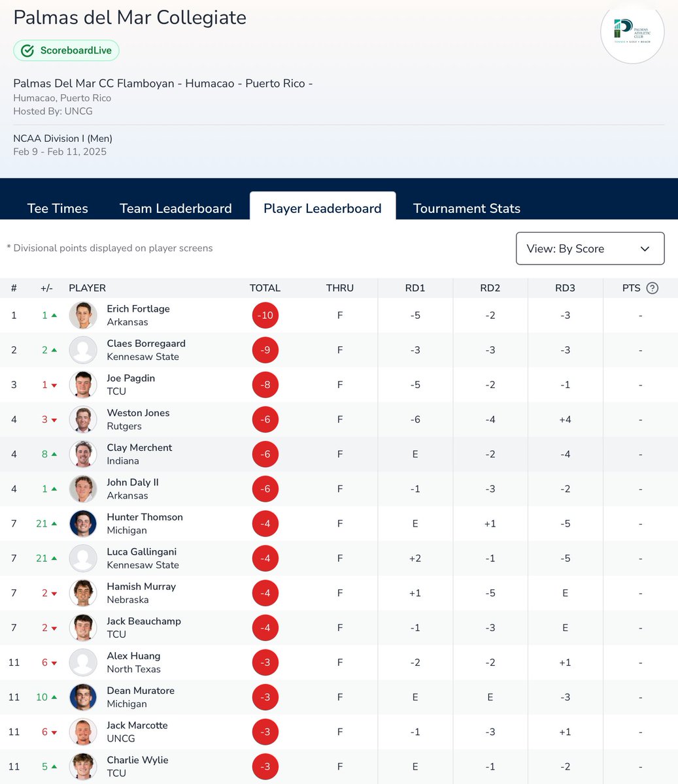Click Claes Borregaard's -9 total score badge
The height and width of the screenshot is (784, 678).
[265, 350]
